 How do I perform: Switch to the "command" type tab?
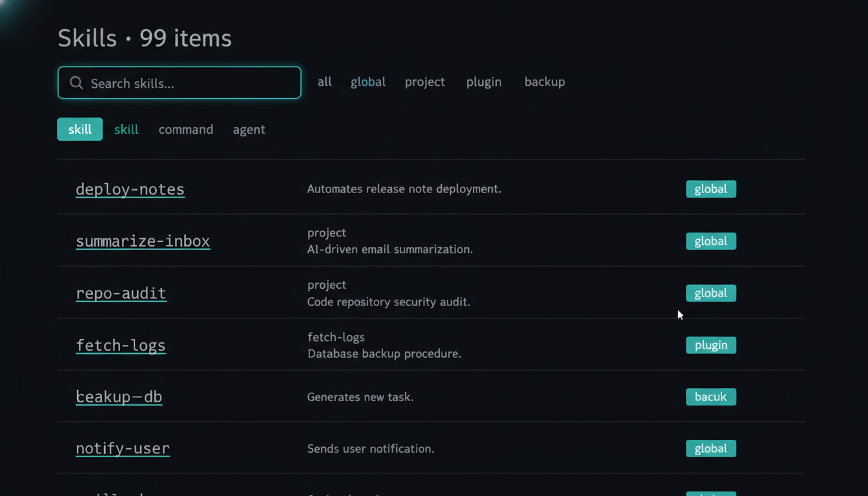[x=186, y=129]
